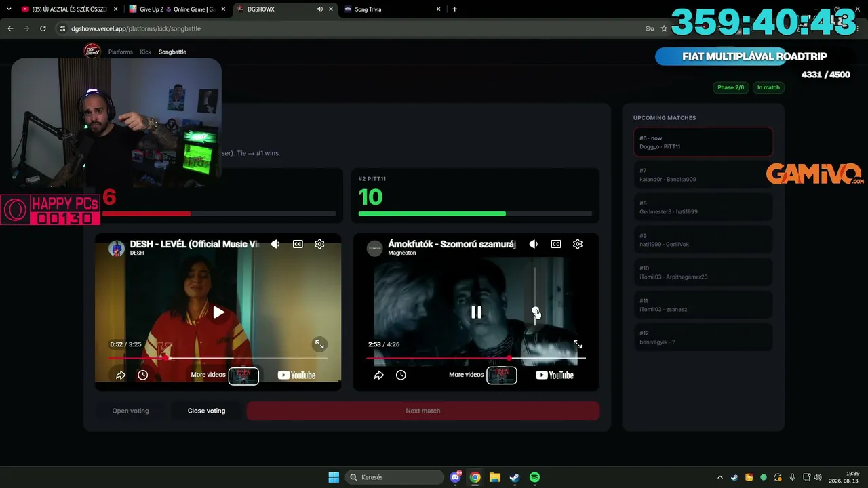The width and height of the screenshot is (868, 488).
Task: Open Songbattle in the breadcrumb
Action: point(172,52)
